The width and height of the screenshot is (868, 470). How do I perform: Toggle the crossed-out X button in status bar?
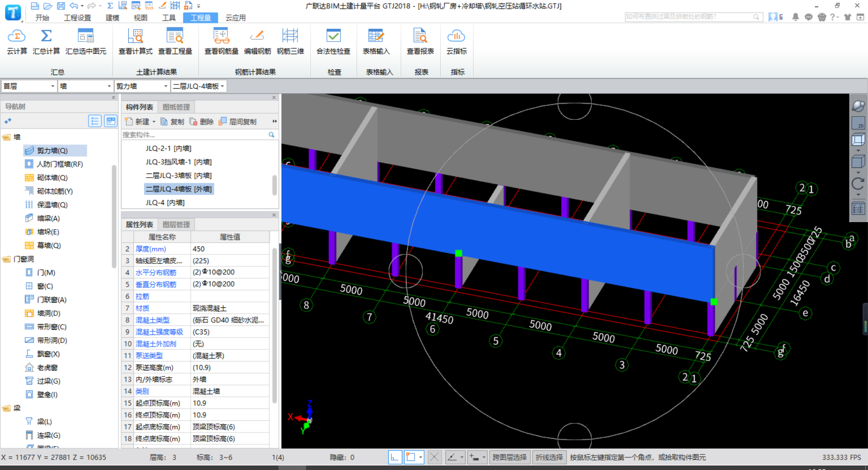pos(434,457)
